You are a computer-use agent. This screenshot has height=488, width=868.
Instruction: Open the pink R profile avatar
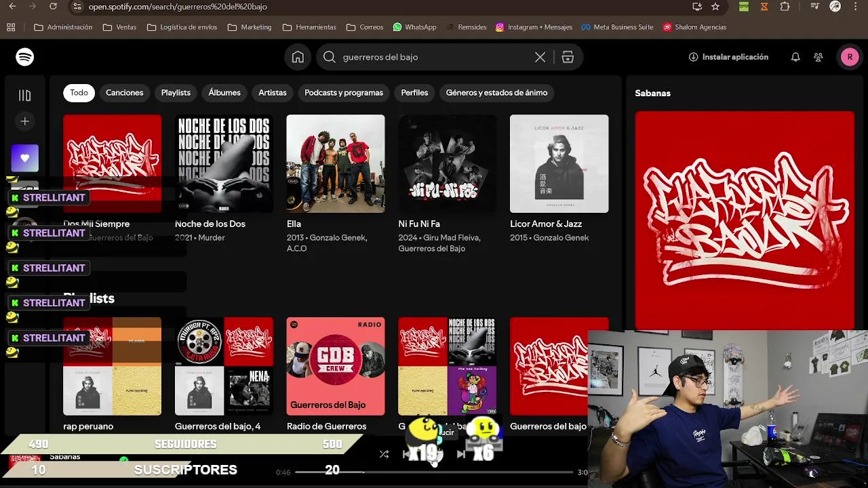coord(850,58)
